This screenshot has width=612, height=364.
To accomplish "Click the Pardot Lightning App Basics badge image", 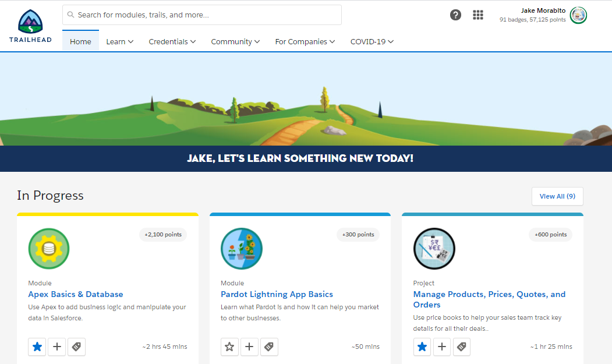I will click(x=242, y=249).
